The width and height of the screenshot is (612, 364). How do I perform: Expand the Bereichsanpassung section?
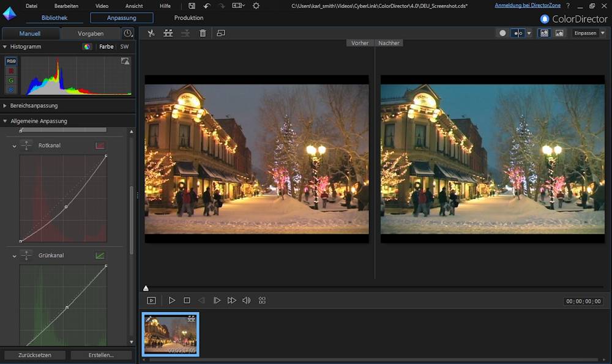click(x=5, y=106)
